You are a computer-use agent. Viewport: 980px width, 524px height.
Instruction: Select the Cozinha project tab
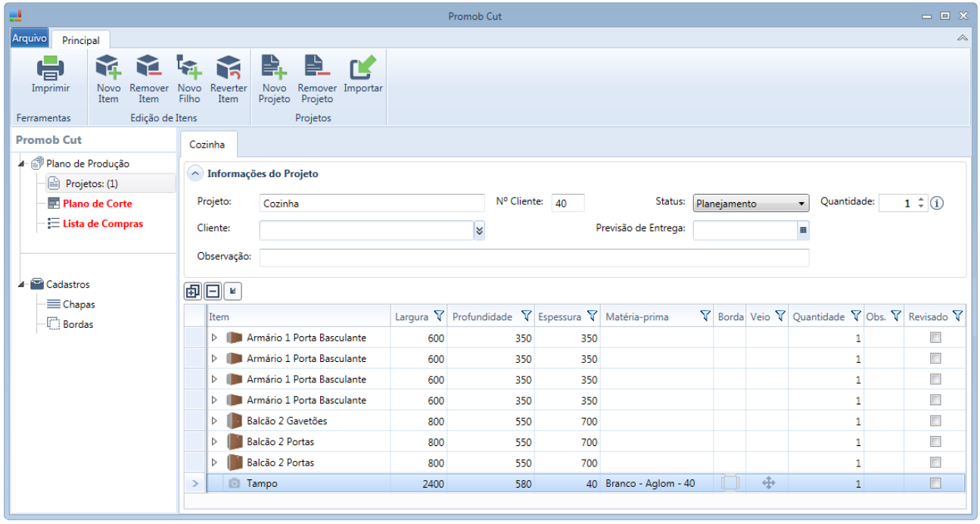tap(208, 144)
